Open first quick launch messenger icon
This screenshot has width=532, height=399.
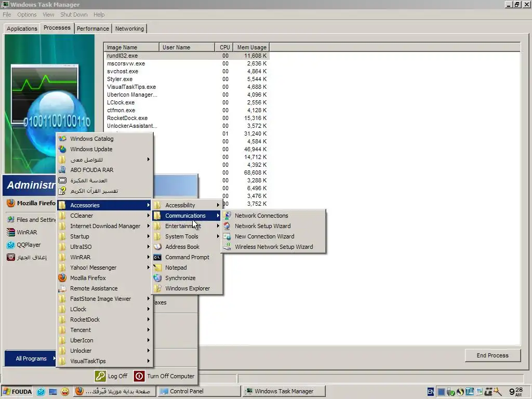point(41,392)
